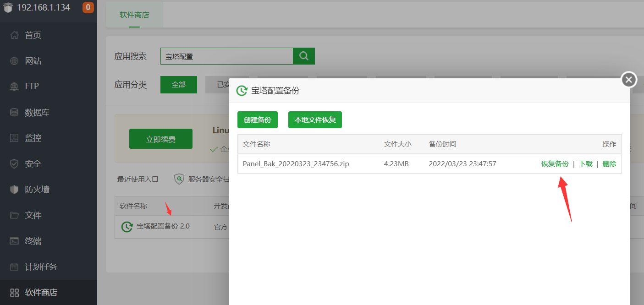Open 网站 in the sidebar menu

pos(33,61)
